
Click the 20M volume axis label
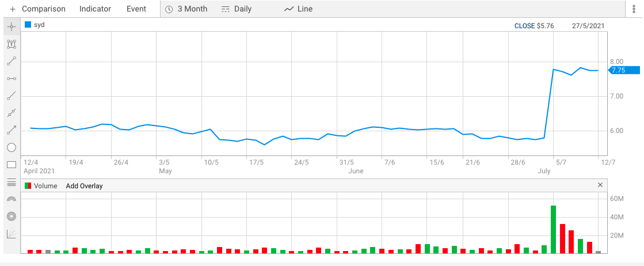click(618, 236)
